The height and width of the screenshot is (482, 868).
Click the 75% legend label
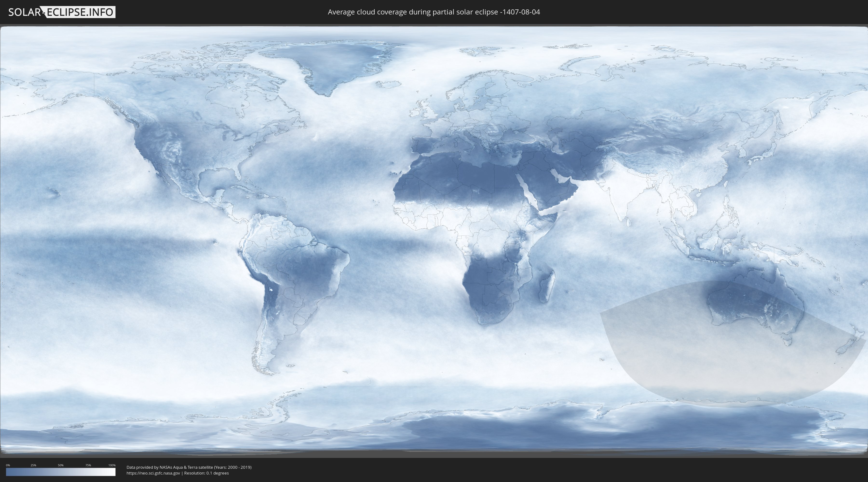[x=88, y=465]
